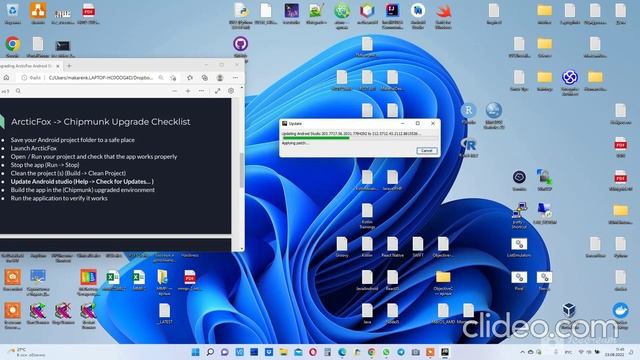Launch Opera from the taskbar

click(313, 352)
